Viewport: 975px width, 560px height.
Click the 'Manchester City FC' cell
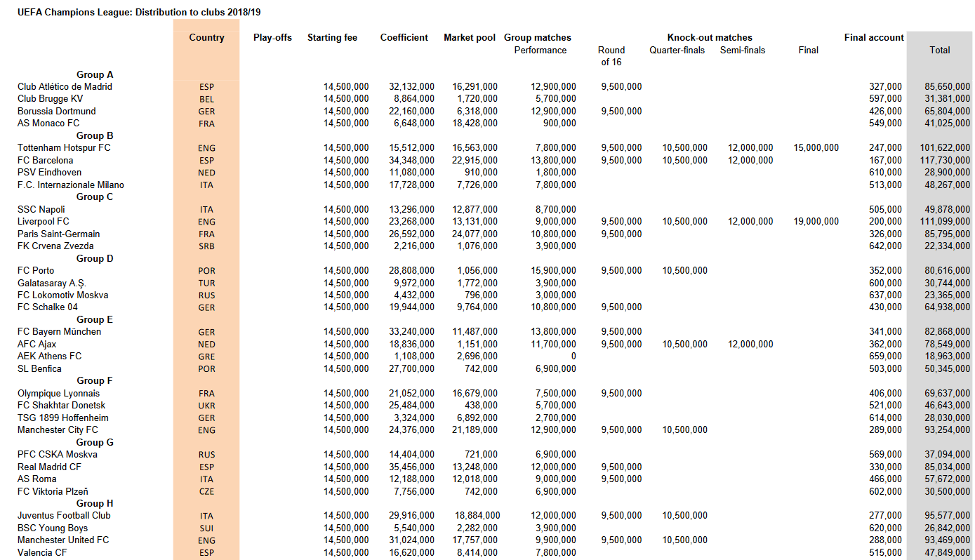tap(58, 429)
